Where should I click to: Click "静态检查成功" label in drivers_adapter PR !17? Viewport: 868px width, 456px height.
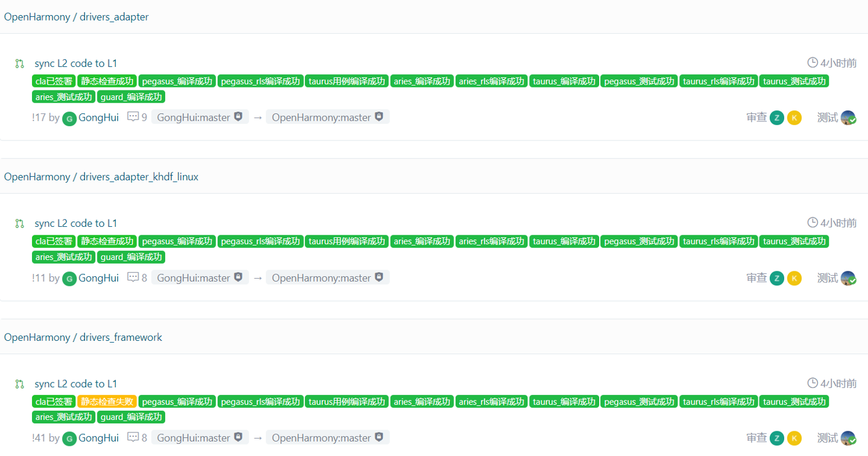click(107, 81)
